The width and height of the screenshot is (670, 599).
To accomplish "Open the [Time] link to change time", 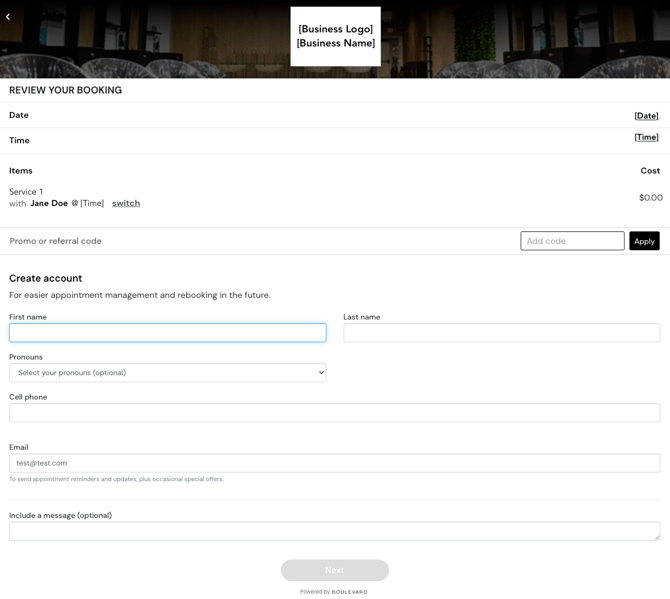I will (x=646, y=137).
